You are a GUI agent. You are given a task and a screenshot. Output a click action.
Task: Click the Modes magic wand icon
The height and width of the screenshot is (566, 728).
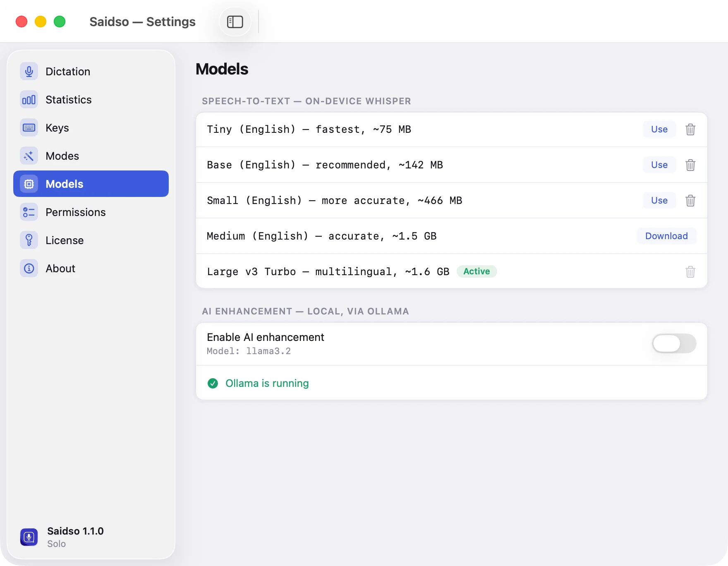pos(29,156)
